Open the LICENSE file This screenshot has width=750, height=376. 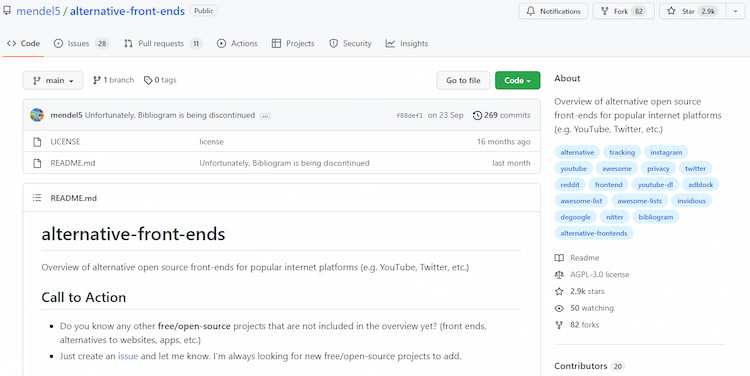point(65,142)
